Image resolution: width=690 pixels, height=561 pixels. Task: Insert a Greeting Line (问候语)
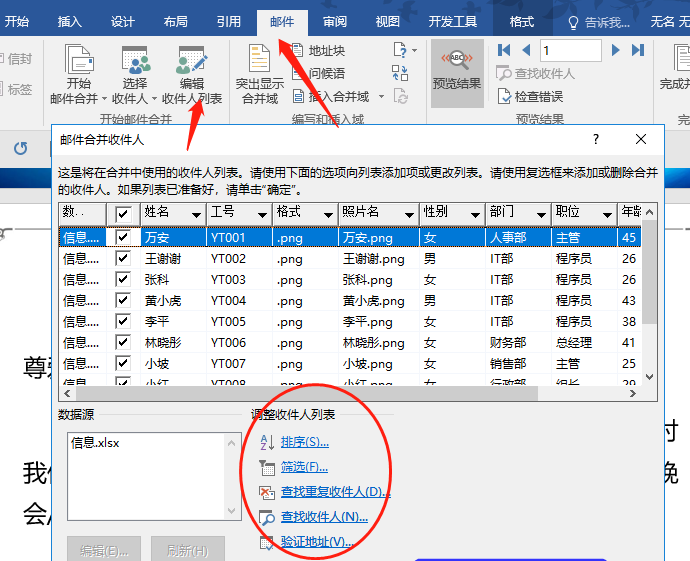coord(319,73)
